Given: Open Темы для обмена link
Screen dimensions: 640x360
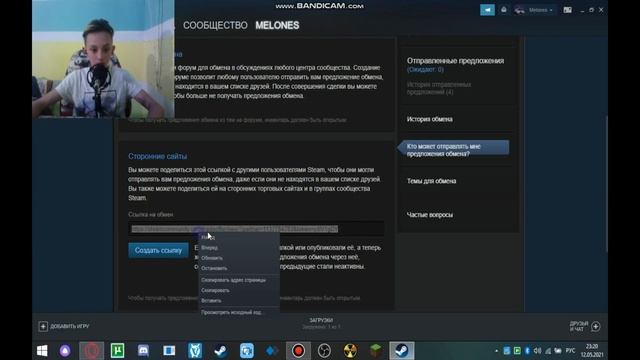Looking at the screenshot, I should click(x=431, y=181).
